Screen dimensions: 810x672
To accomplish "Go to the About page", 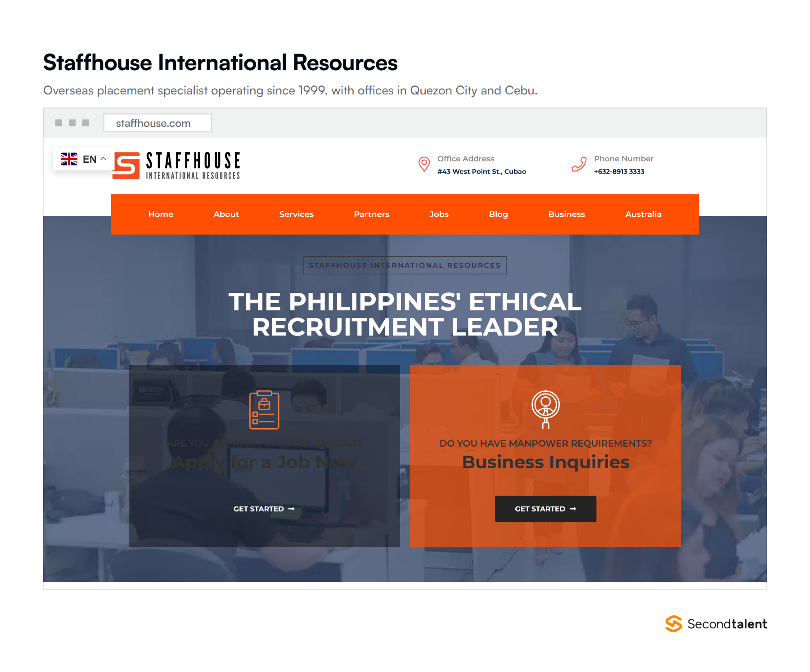I will 226,214.
